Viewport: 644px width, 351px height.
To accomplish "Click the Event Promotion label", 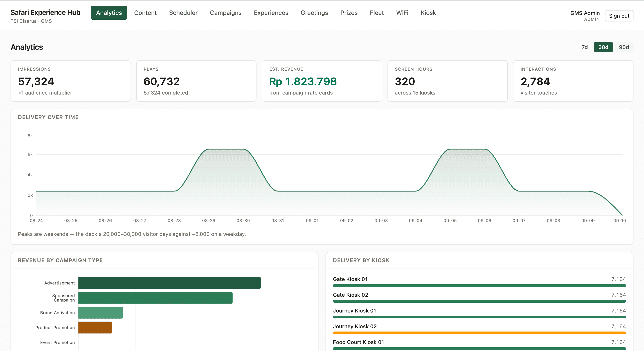I will pyautogui.click(x=57, y=342).
